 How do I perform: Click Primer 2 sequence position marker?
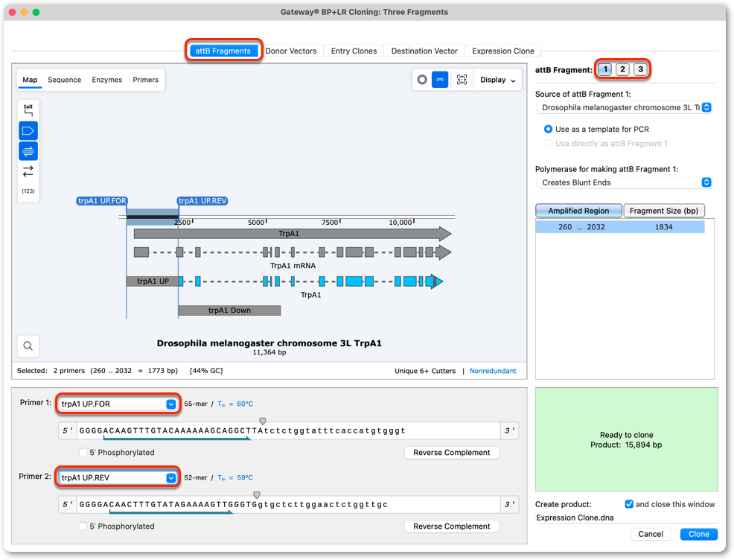(x=257, y=495)
